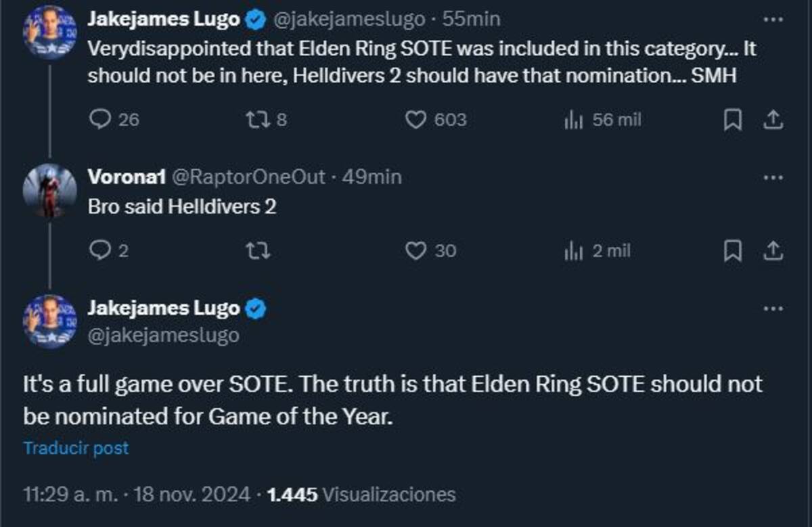Click Traducir post link
Image resolution: width=812 pixels, height=527 pixels.
(76, 448)
